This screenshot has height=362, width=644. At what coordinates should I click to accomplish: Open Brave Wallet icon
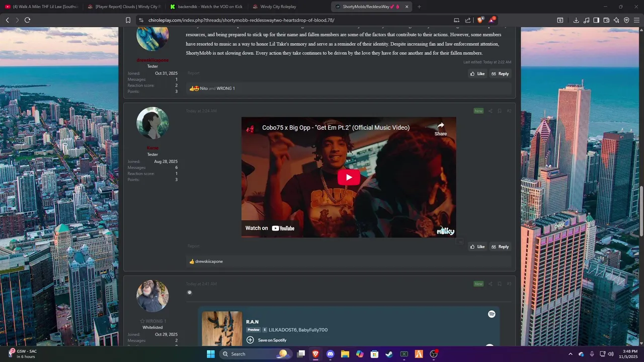(x=606, y=20)
